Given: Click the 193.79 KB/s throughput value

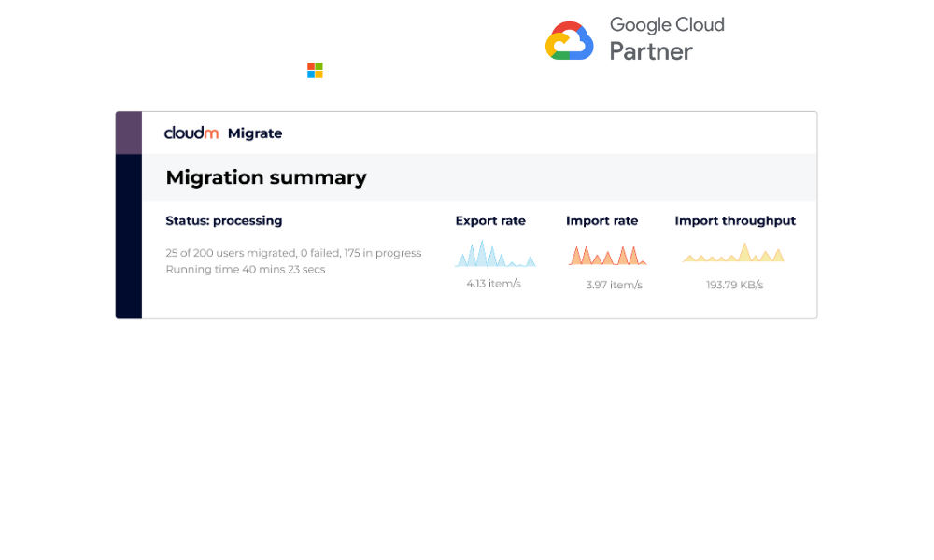Looking at the screenshot, I should (734, 285).
